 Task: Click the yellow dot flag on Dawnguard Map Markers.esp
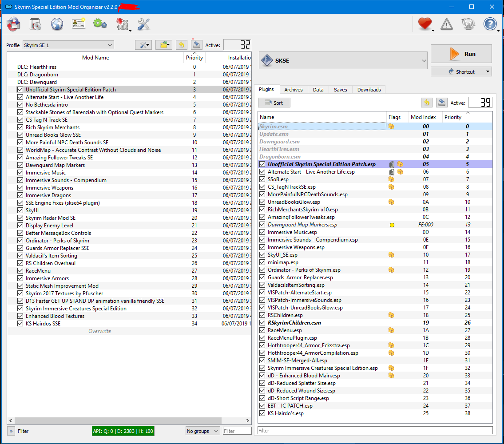392,225
